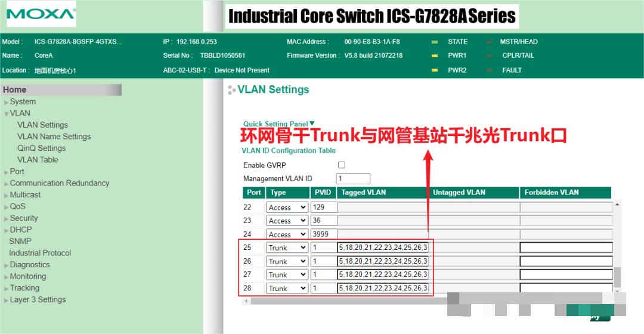
Task: Expand the QoS menu
Action: [6, 207]
